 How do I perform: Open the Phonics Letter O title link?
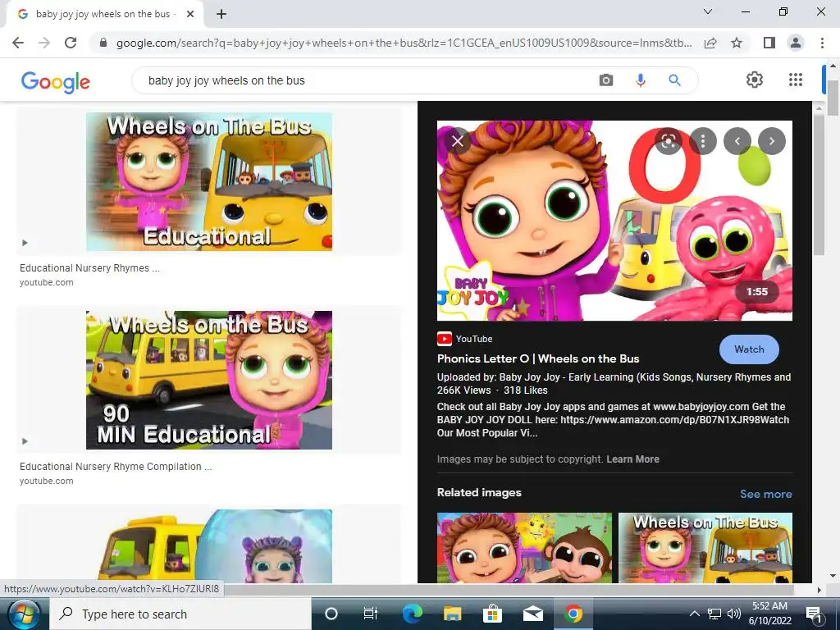coord(538,359)
